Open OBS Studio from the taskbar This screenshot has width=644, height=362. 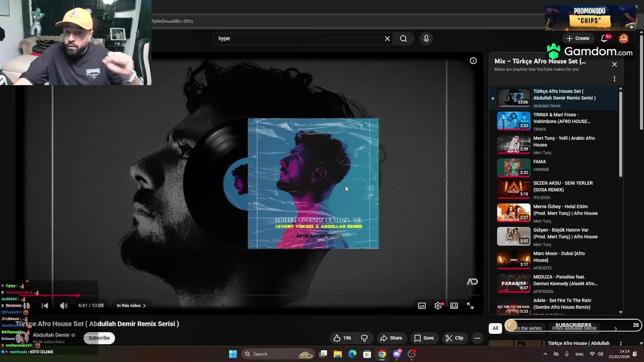[x=412, y=354]
